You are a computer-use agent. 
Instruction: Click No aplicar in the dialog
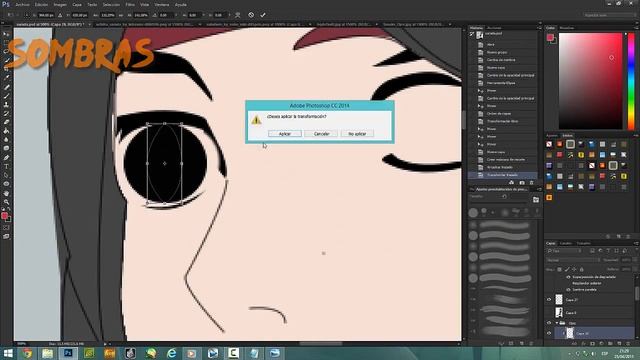pos(357,134)
